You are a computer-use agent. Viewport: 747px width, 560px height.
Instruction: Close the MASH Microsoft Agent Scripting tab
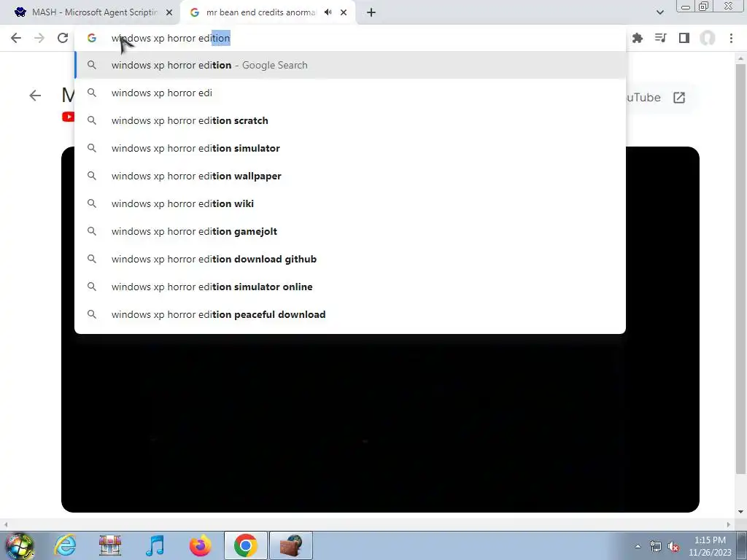[169, 12]
